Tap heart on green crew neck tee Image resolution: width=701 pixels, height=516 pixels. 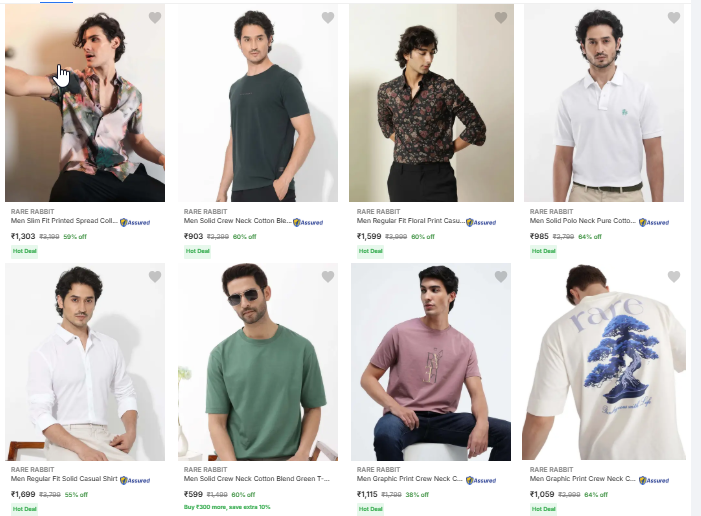tap(328, 277)
